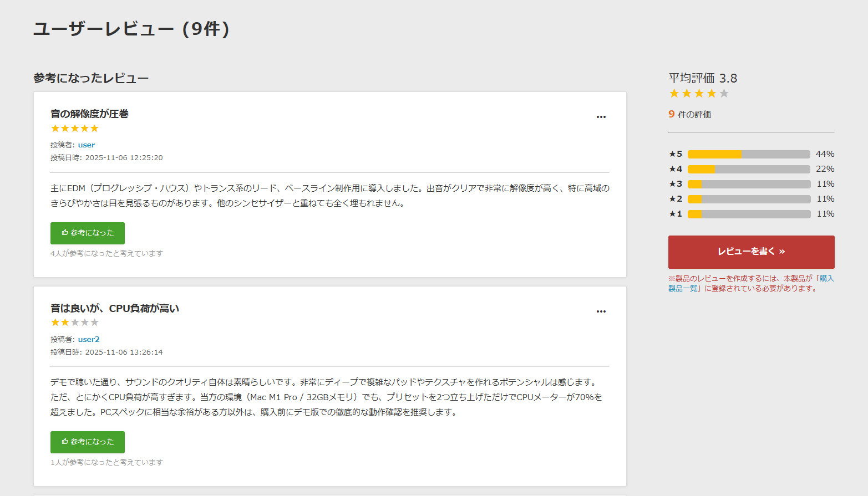
Task: Click the five-star rating on the first review
Action: click(x=75, y=129)
